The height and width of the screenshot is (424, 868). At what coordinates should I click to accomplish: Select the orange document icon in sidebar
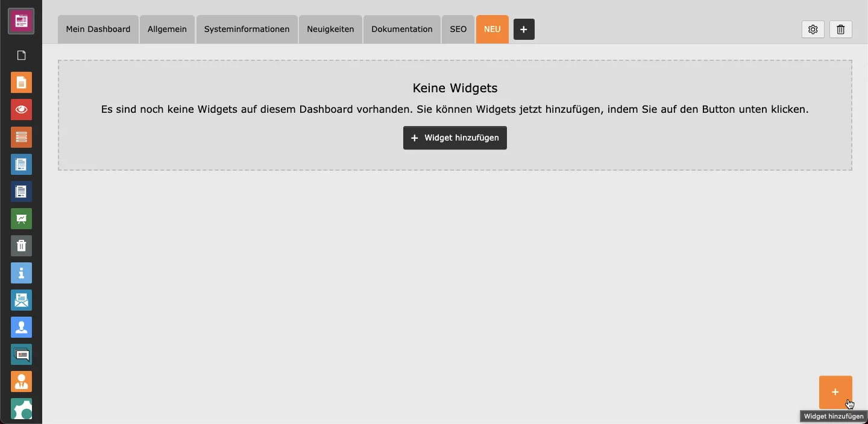pyautogui.click(x=21, y=83)
